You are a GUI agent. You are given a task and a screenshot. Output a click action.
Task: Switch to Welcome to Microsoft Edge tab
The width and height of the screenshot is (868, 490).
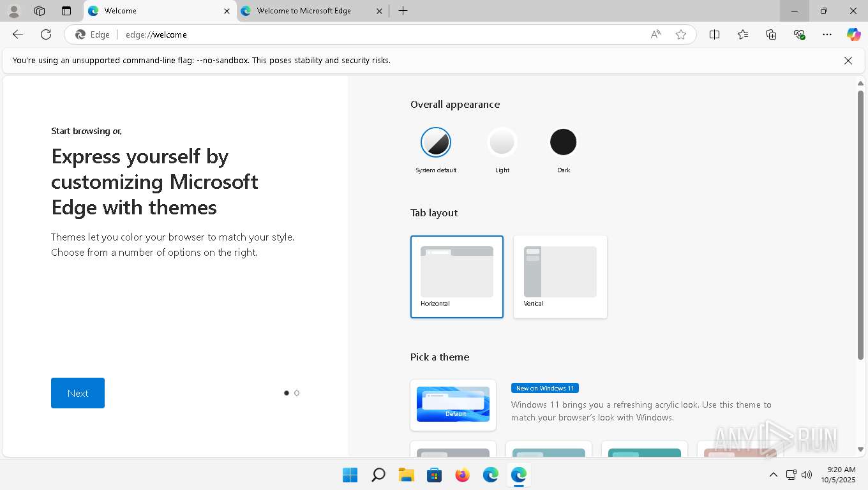(312, 11)
